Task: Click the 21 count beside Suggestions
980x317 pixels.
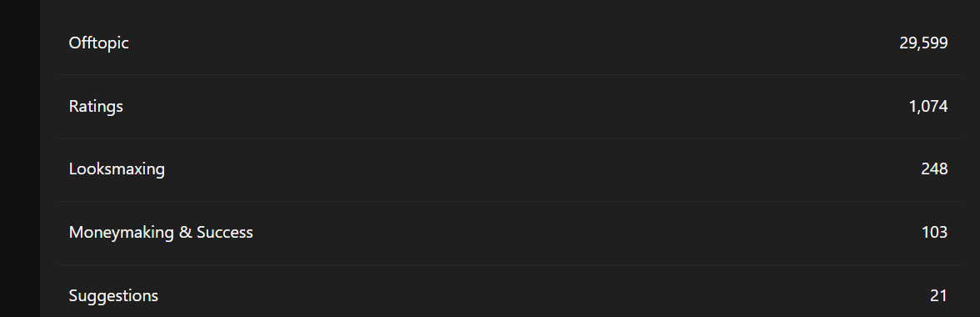Action: click(938, 296)
